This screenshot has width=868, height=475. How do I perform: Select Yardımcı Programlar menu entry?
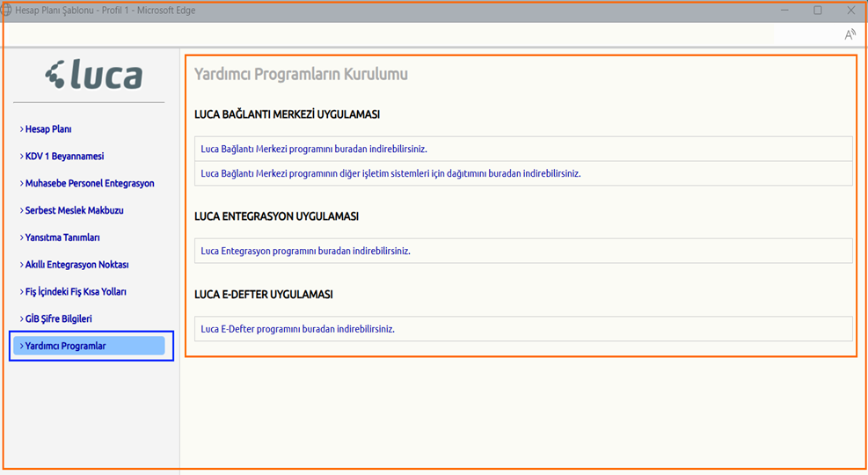click(89, 346)
